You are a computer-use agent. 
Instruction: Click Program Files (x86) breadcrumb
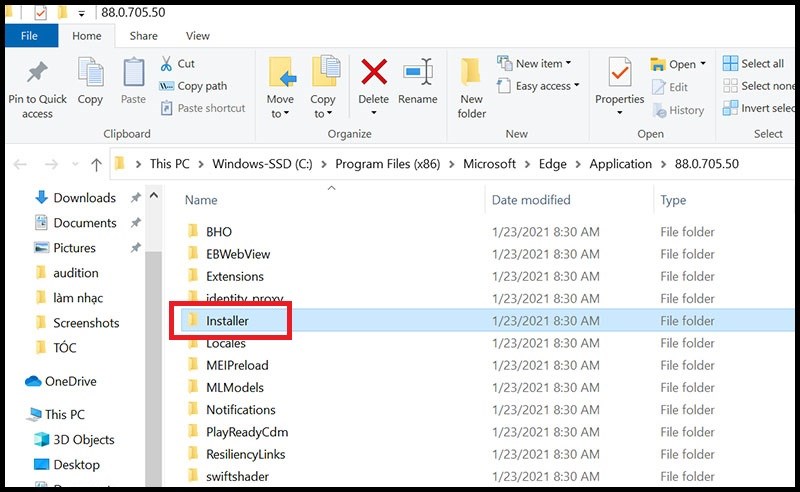tap(387, 164)
